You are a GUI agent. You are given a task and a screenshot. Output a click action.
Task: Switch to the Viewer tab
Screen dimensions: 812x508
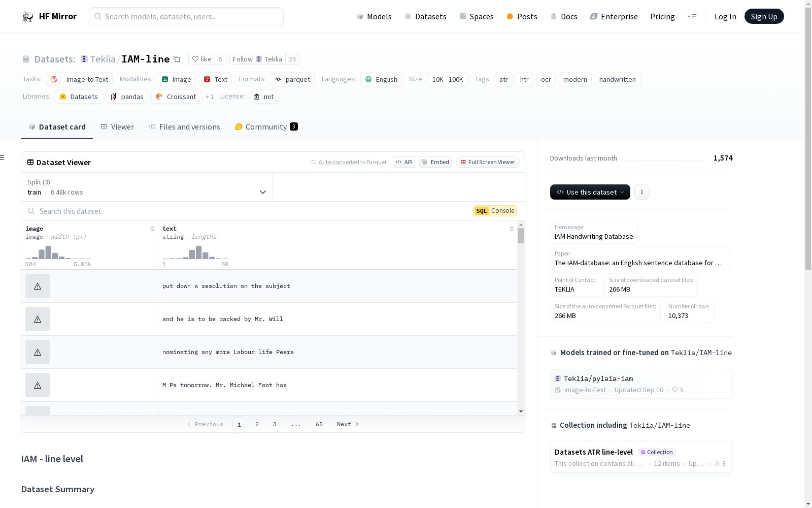pyautogui.click(x=117, y=126)
